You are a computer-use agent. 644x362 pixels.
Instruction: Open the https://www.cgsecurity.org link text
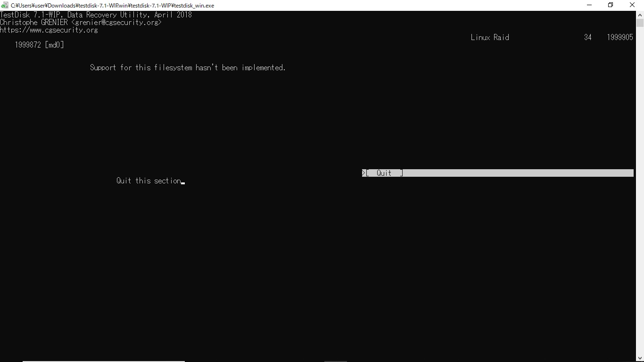[x=49, y=30]
